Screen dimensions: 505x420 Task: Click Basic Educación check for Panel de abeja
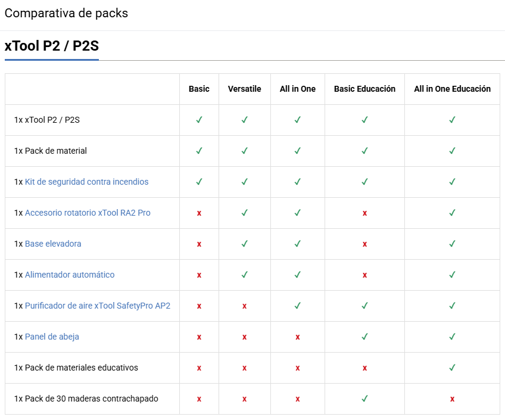click(x=364, y=337)
